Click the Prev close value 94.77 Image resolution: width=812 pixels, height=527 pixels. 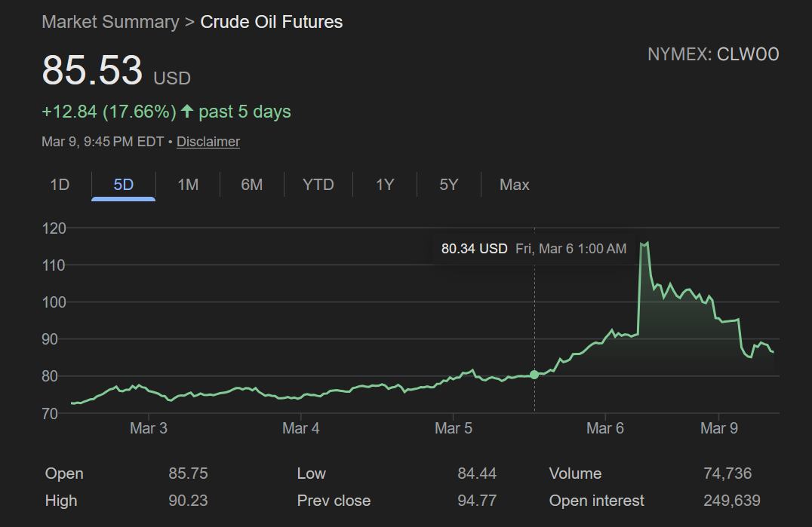477,501
